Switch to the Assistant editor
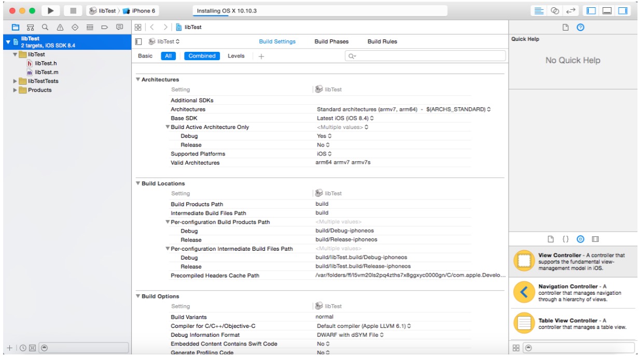 pyautogui.click(x=555, y=11)
